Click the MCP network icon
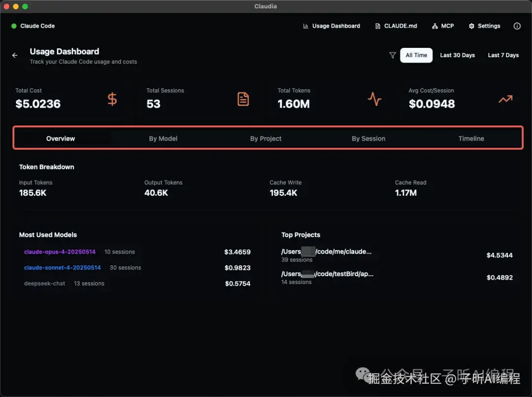This screenshot has width=532, height=397. pos(434,26)
